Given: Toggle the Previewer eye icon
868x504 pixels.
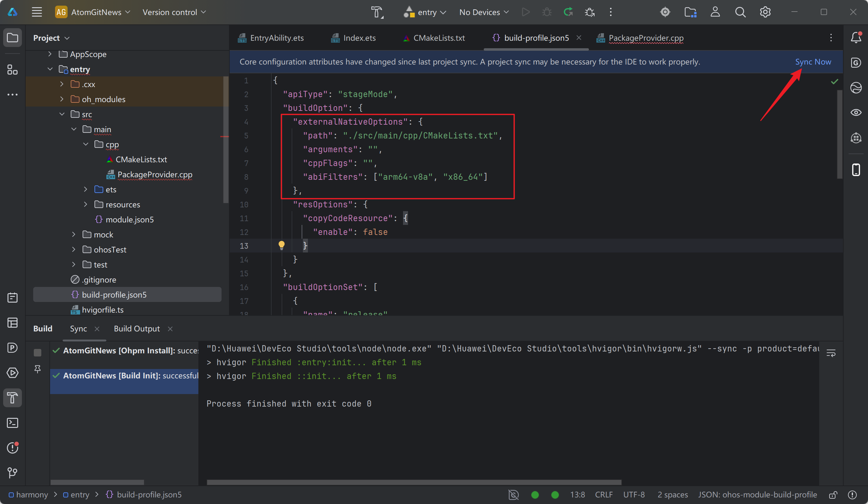Looking at the screenshot, I should coord(856,113).
